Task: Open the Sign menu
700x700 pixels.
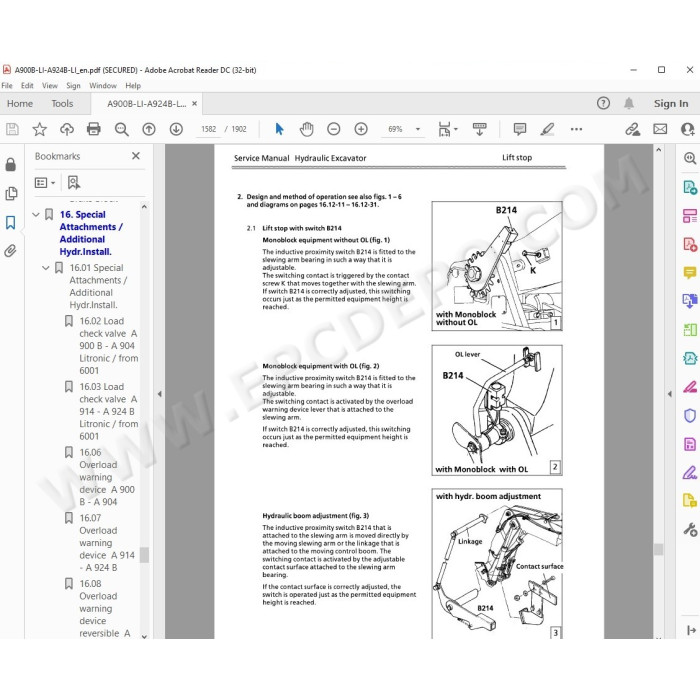Action: click(x=73, y=86)
